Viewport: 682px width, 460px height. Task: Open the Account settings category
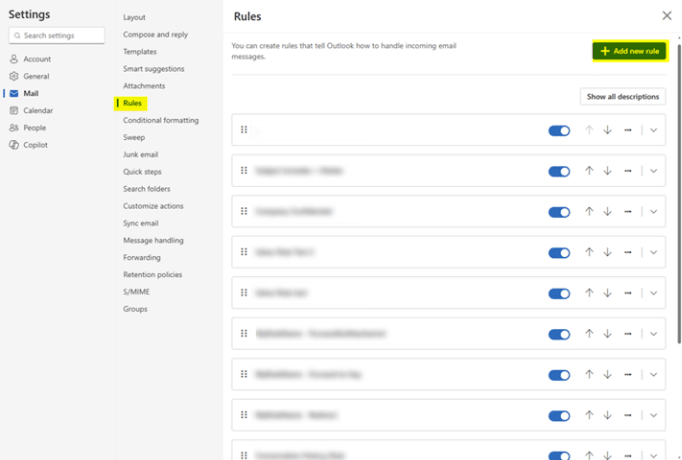(x=36, y=59)
